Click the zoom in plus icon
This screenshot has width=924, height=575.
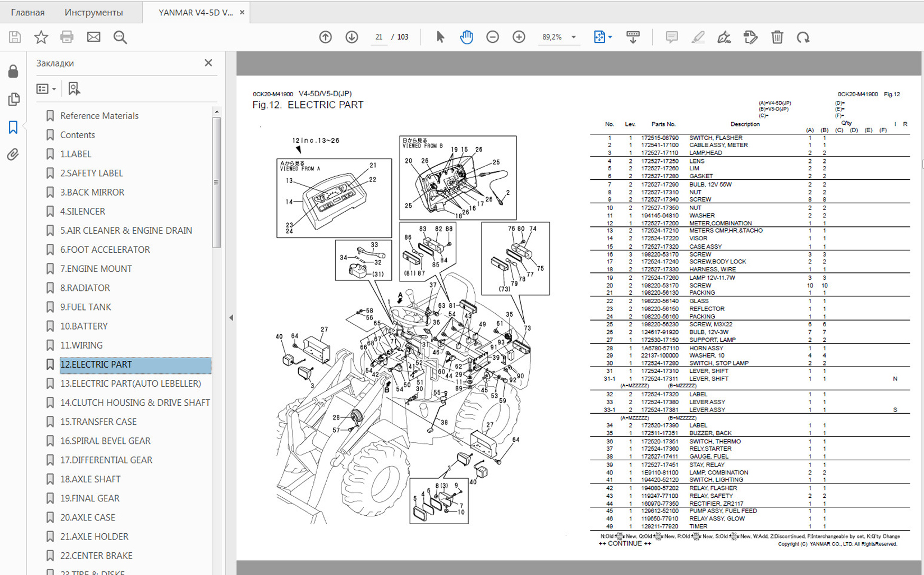(519, 37)
